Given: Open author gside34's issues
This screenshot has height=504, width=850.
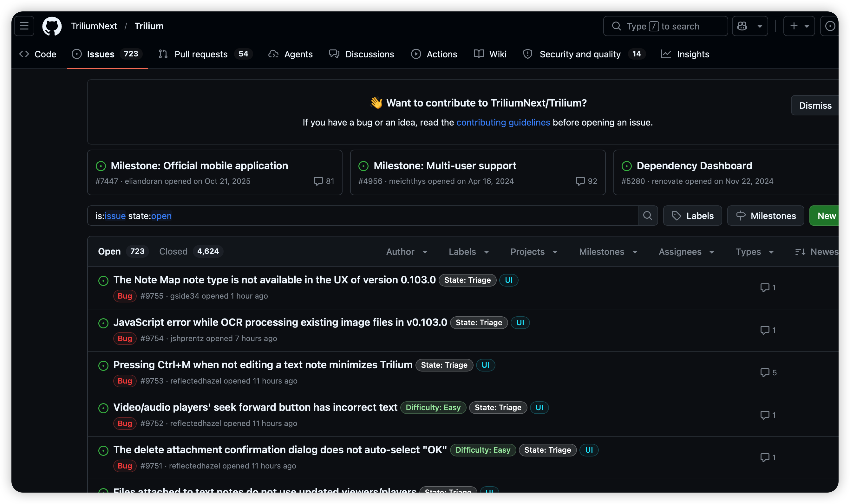Looking at the screenshot, I should (x=185, y=296).
